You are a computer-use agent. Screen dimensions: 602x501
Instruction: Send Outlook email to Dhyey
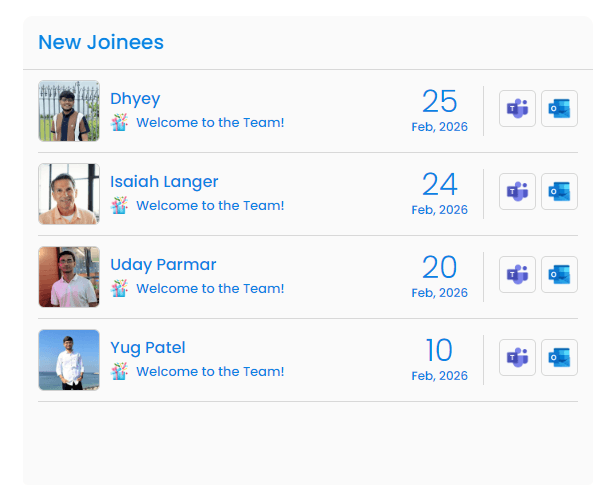(559, 108)
